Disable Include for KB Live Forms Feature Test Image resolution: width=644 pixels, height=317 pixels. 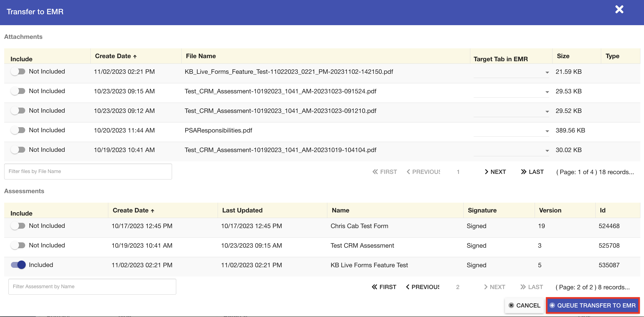click(x=18, y=265)
